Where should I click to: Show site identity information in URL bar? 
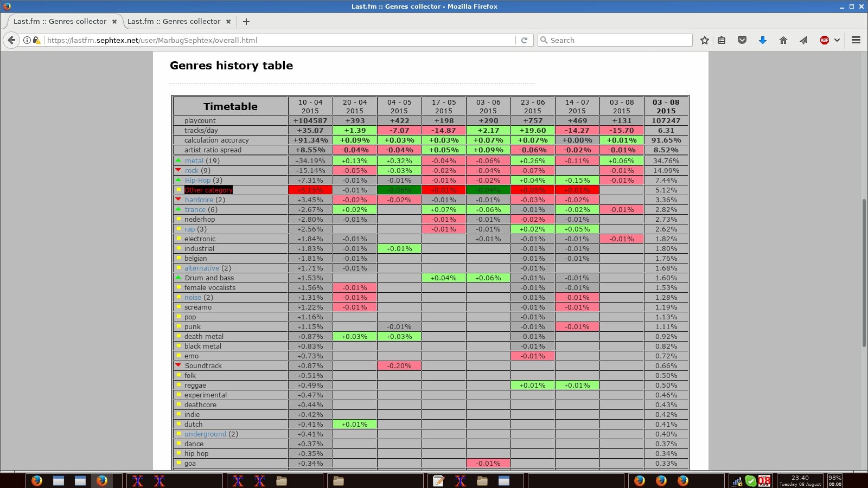point(27,40)
